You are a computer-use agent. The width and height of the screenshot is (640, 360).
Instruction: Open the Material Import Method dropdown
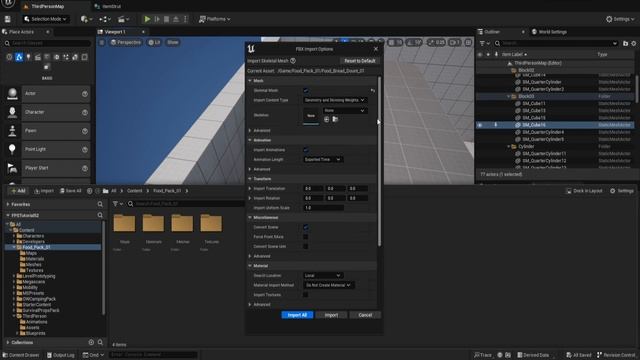tap(328, 285)
